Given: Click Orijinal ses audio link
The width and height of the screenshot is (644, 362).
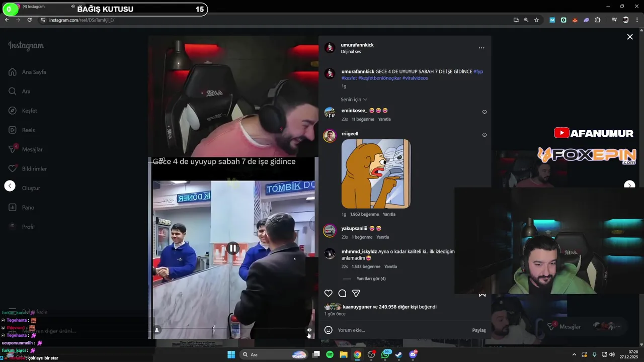Looking at the screenshot, I should tap(351, 52).
